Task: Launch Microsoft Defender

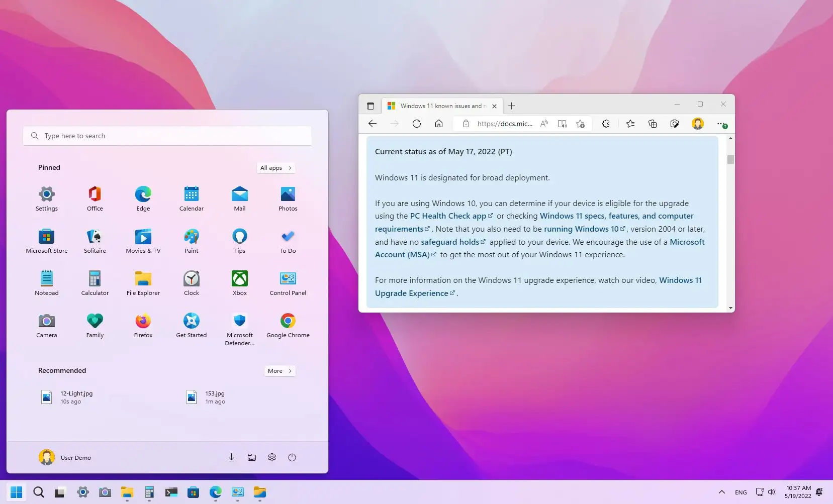Action: 239,325
